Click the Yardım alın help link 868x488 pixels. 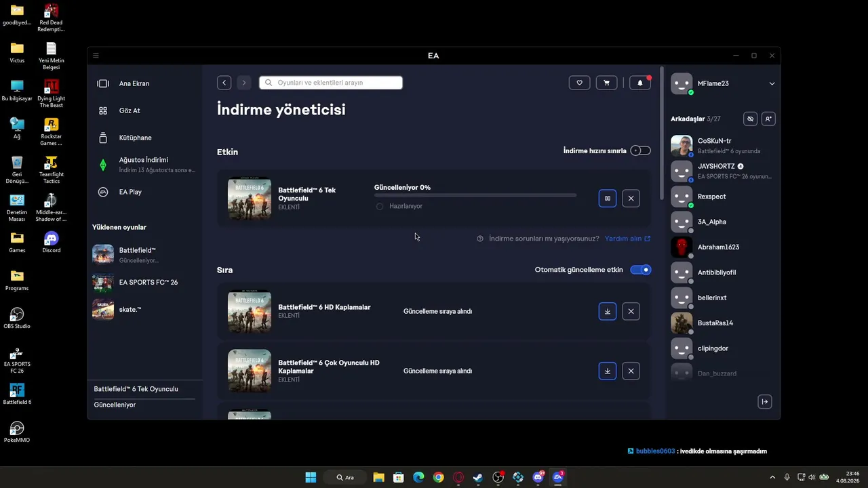click(627, 239)
